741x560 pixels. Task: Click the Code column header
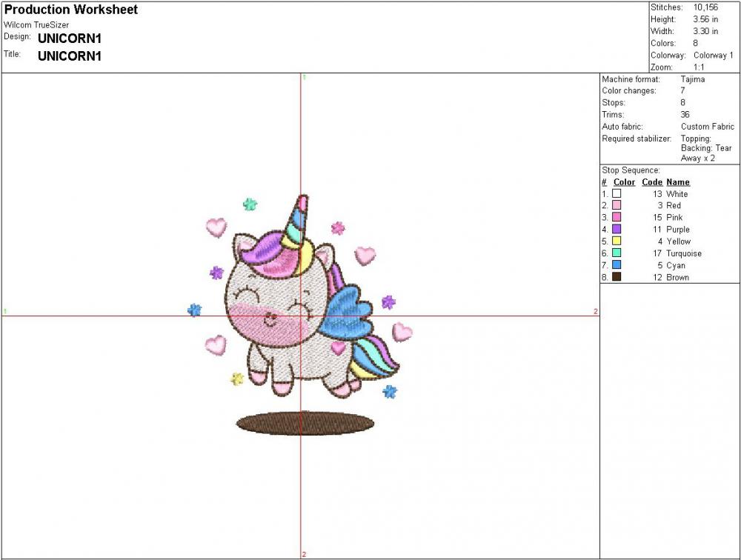(651, 182)
